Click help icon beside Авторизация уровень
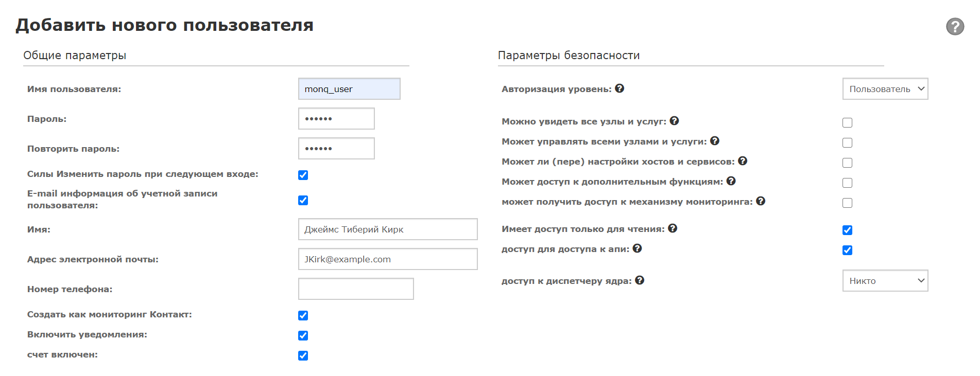 pyautogui.click(x=620, y=88)
